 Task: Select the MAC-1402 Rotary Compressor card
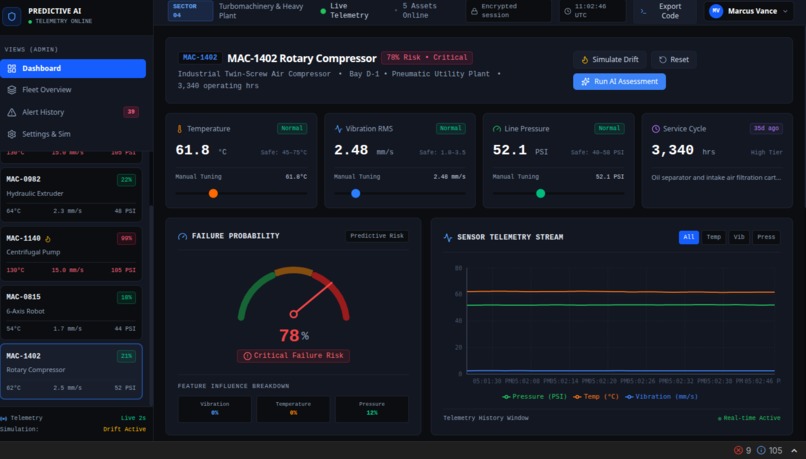(71, 372)
